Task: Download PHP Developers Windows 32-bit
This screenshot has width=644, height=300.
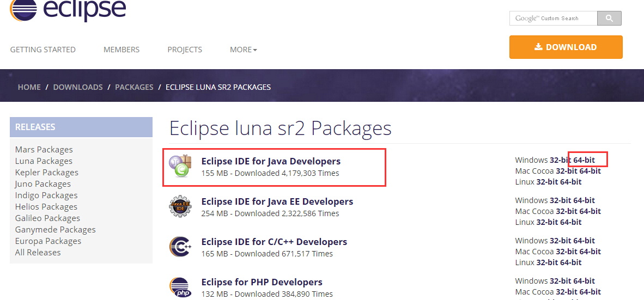Action: click(x=561, y=281)
